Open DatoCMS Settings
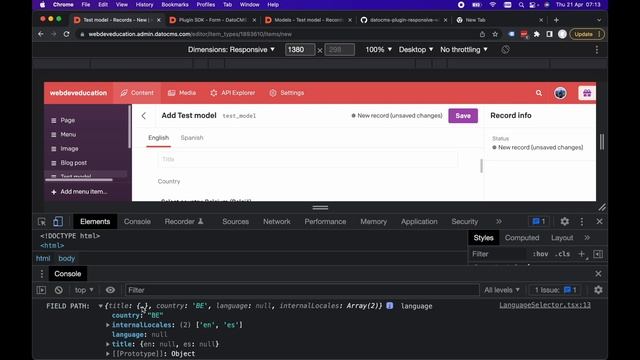Screen dimensions: 640x360 [287, 93]
